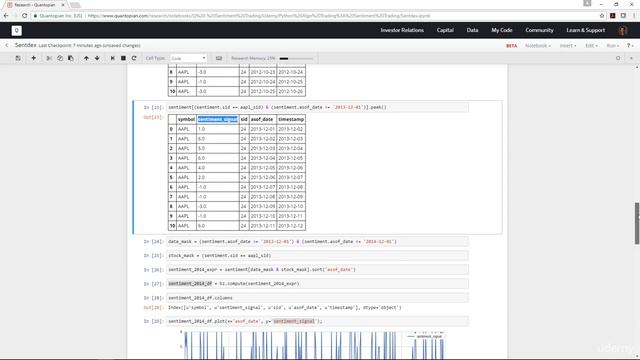Screen dimensions: 640x360
Task: Click the gray browser extension icon
Action: pyautogui.click(x=623, y=16)
